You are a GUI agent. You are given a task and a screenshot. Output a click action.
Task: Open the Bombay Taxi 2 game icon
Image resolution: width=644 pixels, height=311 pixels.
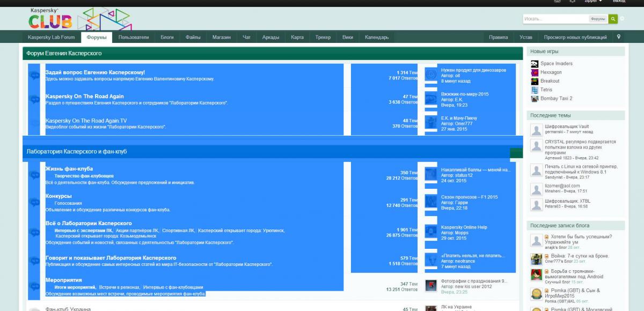(x=535, y=99)
